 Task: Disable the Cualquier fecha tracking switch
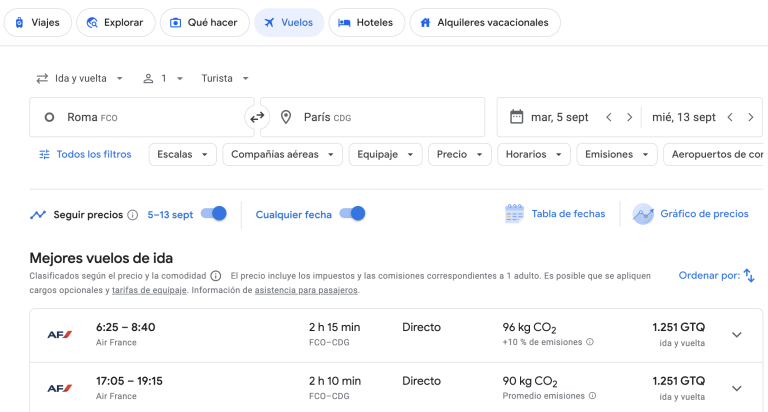click(352, 214)
